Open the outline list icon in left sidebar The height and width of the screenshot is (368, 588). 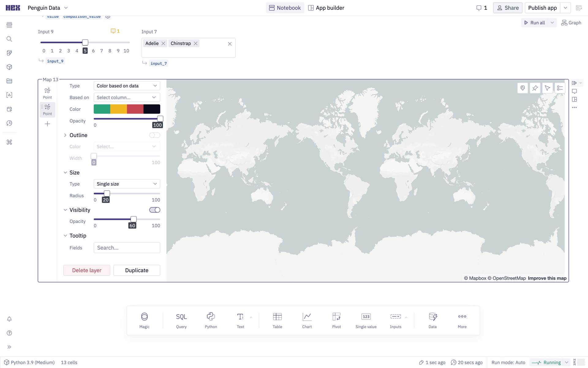pos(9,25)
